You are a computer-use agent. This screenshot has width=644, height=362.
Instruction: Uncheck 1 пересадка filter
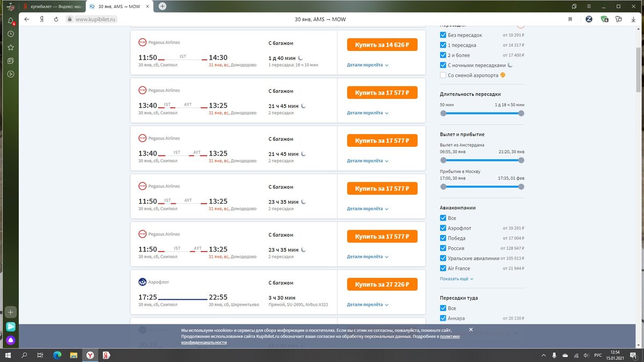pyautogui.click(x=443, y=45)
